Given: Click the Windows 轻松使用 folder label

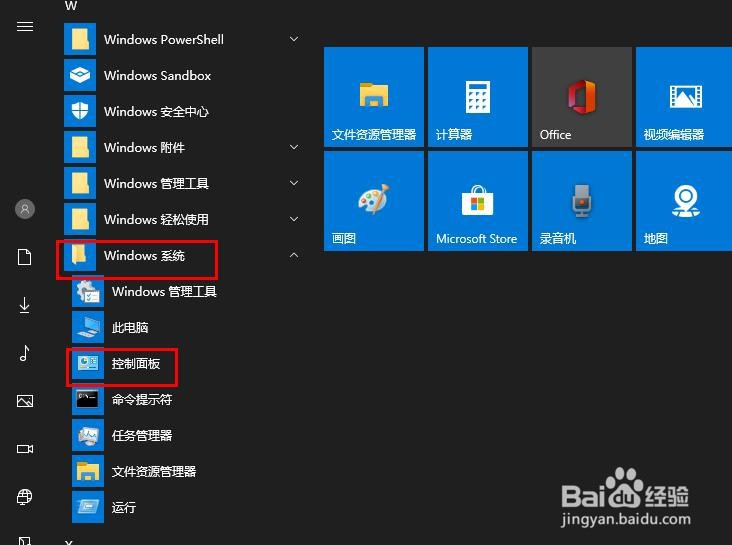Looking at the screenshot, I should click(156, 219).
